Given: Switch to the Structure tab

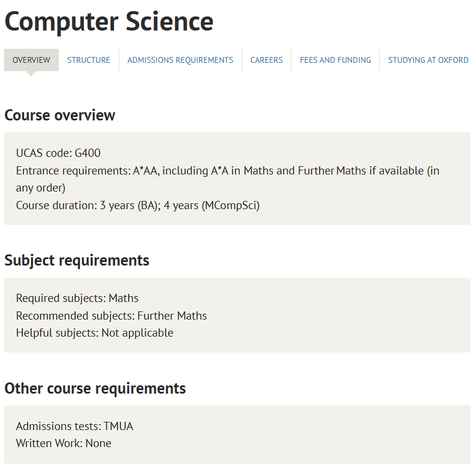Looking at the screenshot, I should [x=89, y=60].
